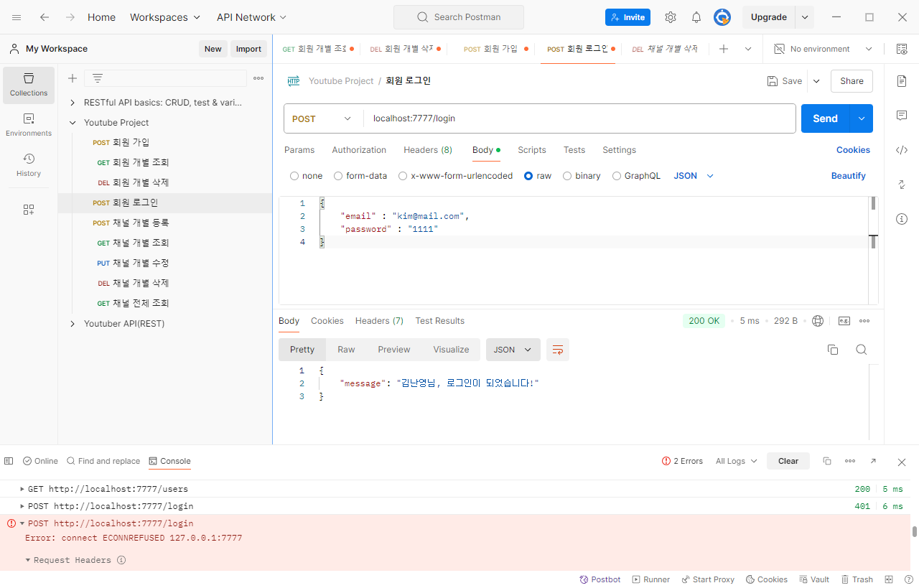Switch to Authorization tab
This screenshot has height=588, width=919.
click(x=359, y=150)
